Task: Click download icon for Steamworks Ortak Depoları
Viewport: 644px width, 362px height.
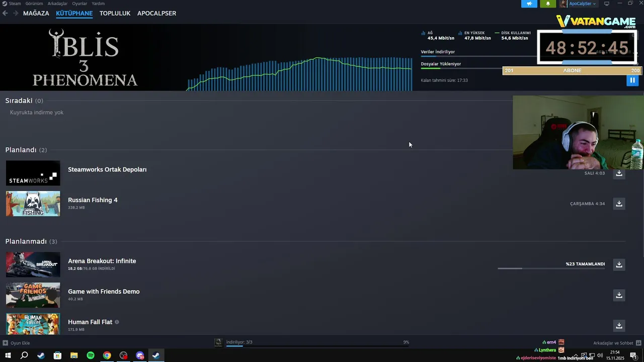Action: click(x=619, y=173)
